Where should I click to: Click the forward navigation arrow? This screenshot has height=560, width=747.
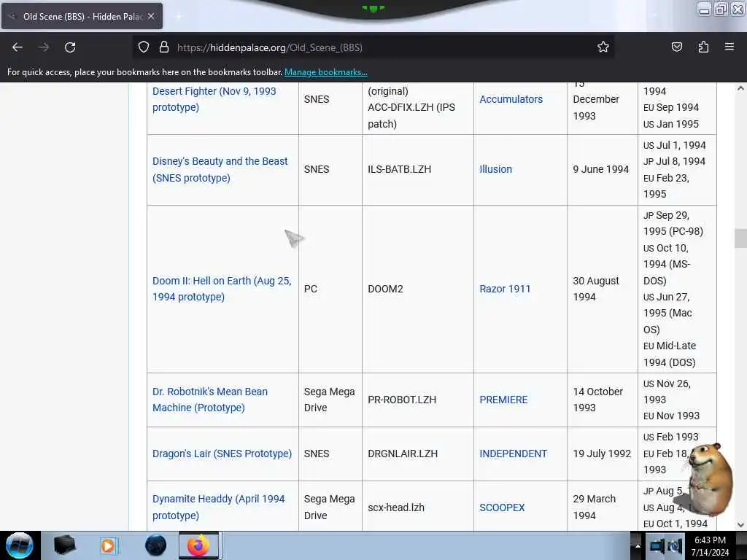pyautogui.click(x=43, y=47)
